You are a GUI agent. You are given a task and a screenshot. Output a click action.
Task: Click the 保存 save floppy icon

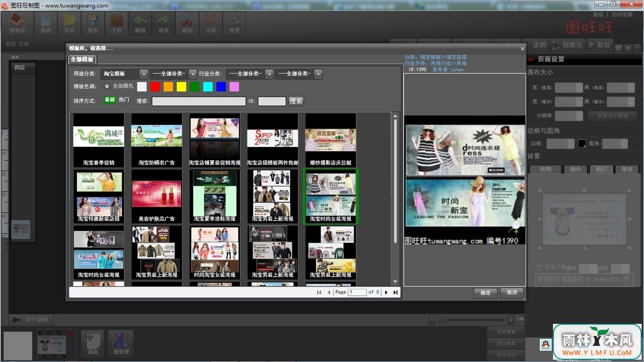pos(93,23)
